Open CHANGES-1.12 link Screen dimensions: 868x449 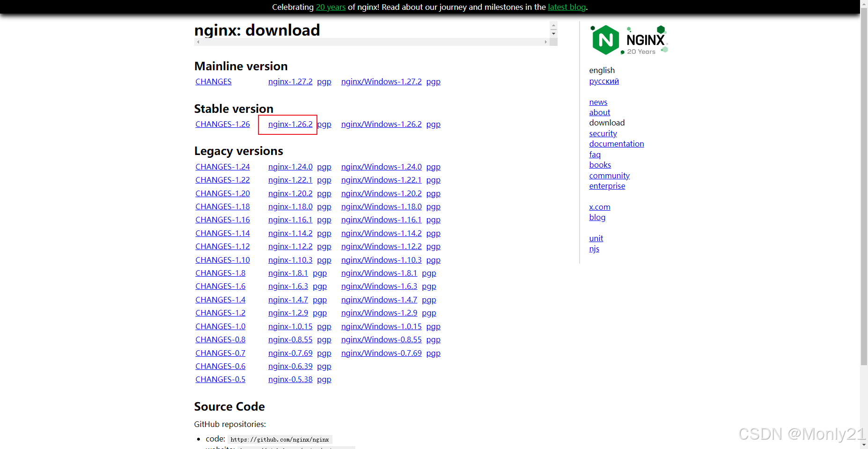click(222, 246)
